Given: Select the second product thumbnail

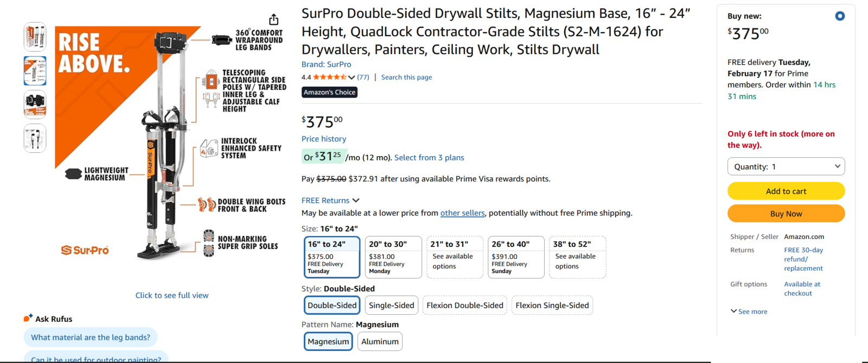Looking at the screenshot, I should [35, 71].
